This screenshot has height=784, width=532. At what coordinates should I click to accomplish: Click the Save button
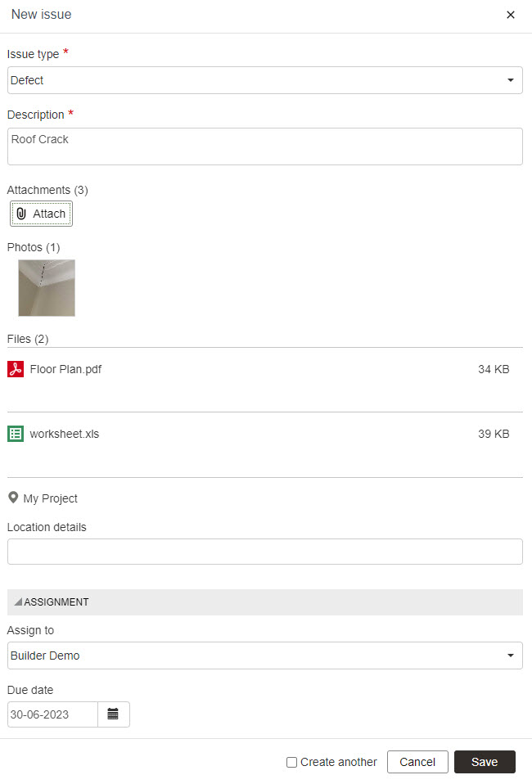(485, 762)
